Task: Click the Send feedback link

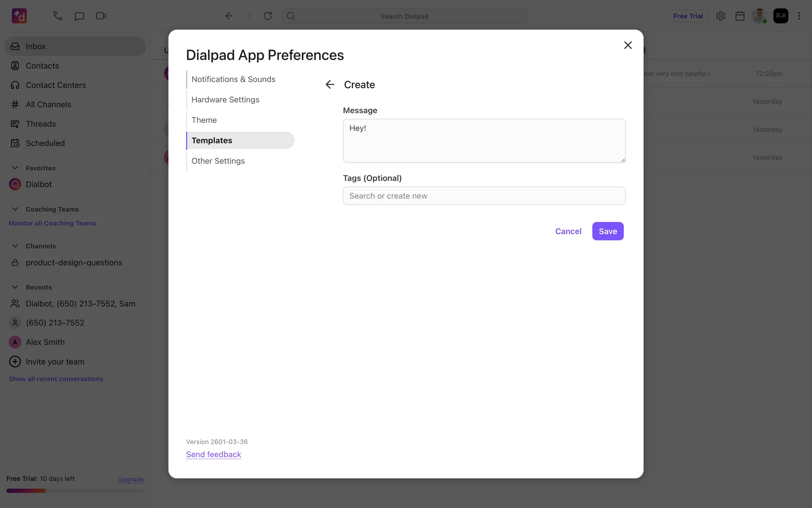Action: 214,454
